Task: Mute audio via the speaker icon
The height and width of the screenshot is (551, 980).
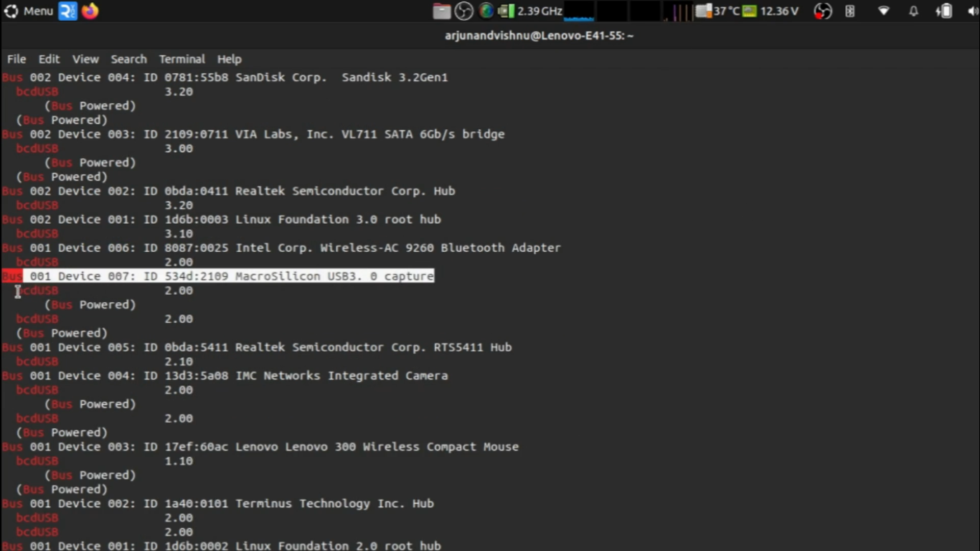Action: [972, 11]
